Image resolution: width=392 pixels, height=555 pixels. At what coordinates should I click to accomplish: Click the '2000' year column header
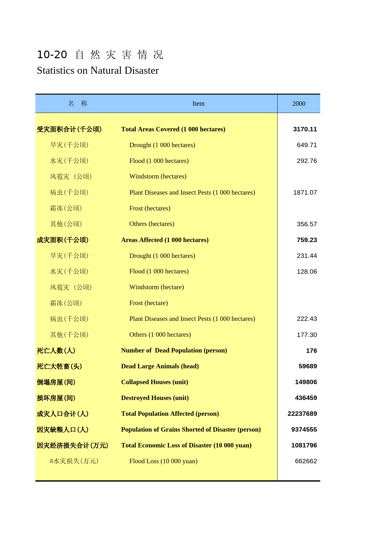pos(298,103)
